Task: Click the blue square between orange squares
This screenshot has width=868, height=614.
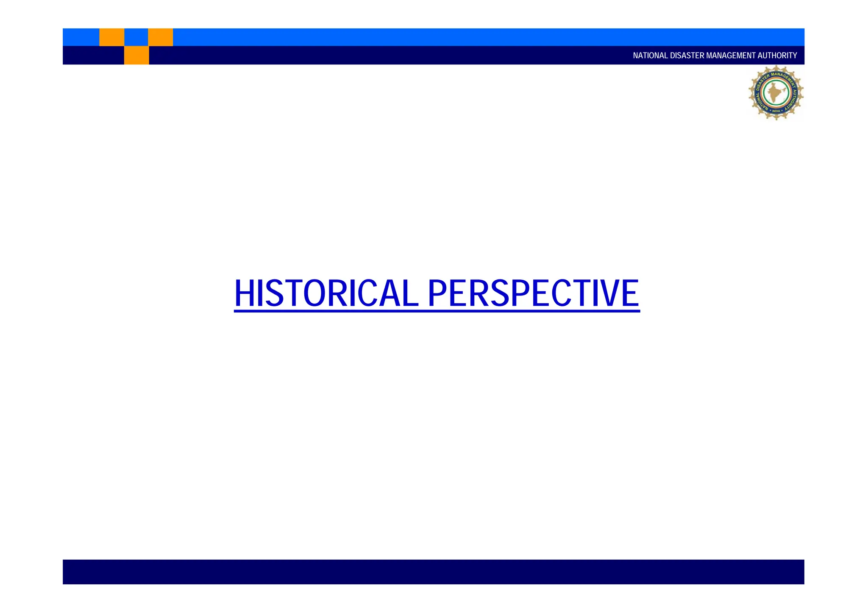Action: click(x=136, y=37)
